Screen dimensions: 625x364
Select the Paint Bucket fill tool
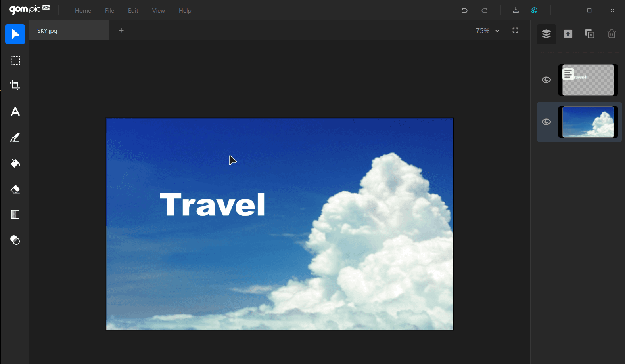click(x=15, y=163)
